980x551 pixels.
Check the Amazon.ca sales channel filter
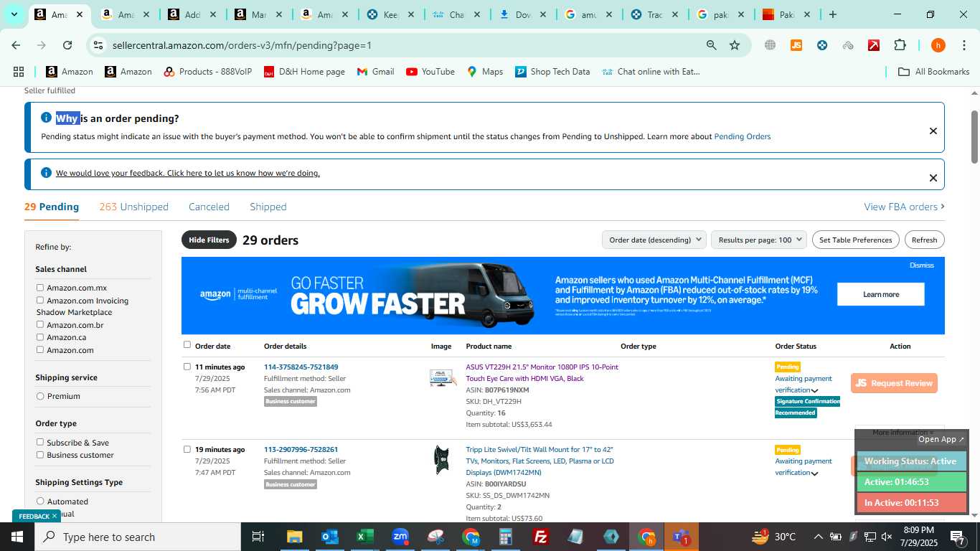(40, 337)
